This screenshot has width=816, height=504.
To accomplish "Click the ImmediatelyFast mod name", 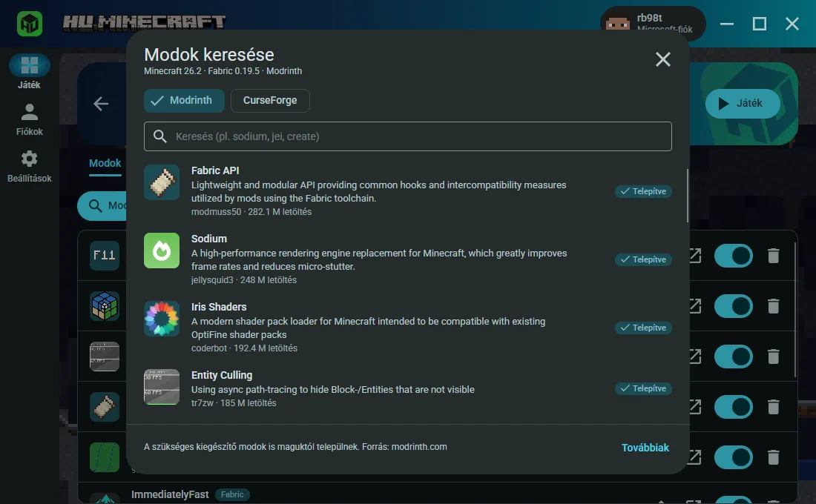I will pyautogui.click(x=170, y=494).
